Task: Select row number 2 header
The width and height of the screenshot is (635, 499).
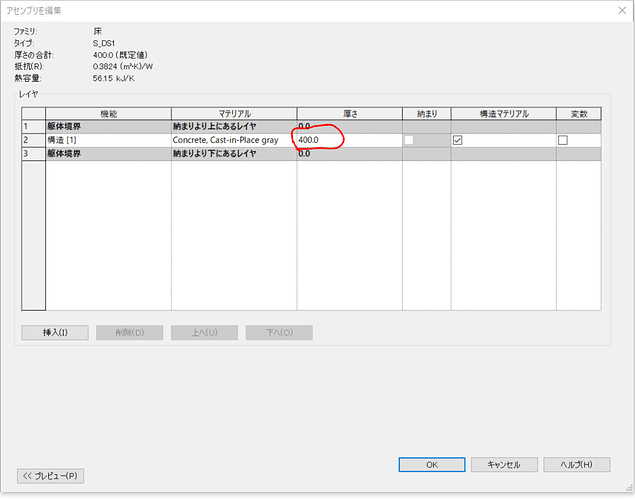Action: tap(34, 140)
